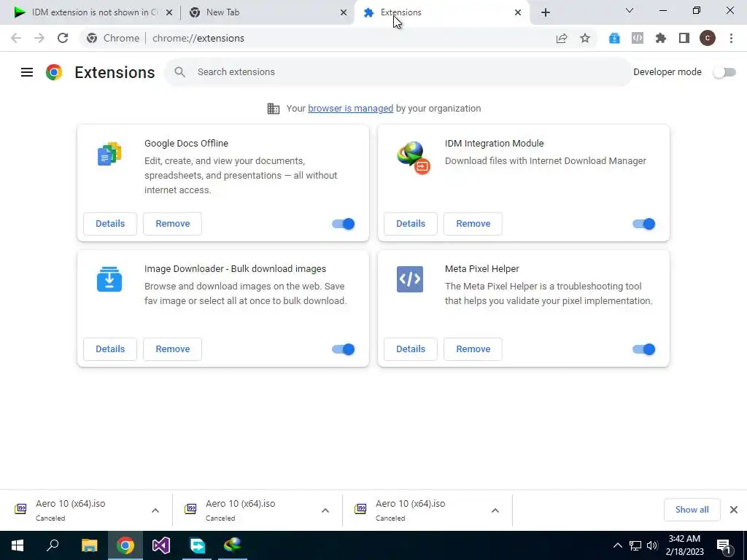Open the notification center icon
This screenshot has height=560, width=747.
point(724,545)
